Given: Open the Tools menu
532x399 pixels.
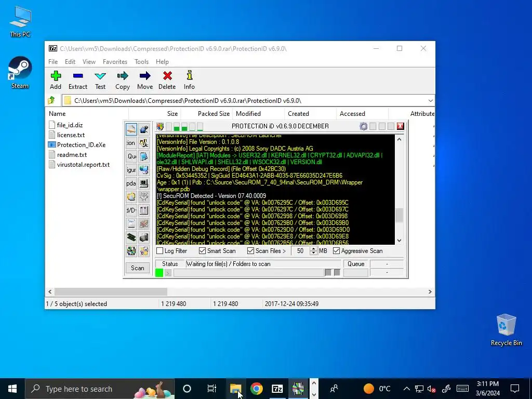Looking at the screenshot, I should tap(141, 62).
